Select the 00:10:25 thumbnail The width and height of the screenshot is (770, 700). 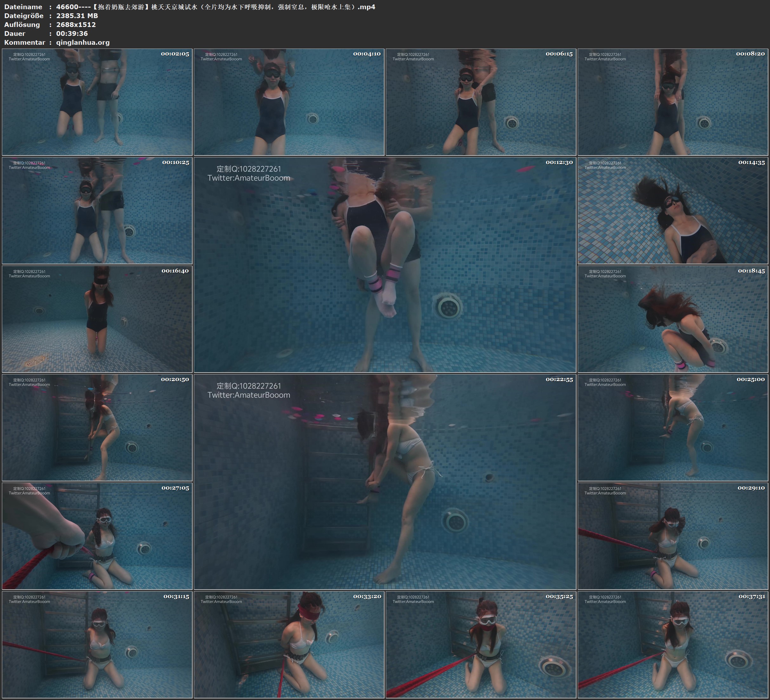pyautogui.click(x=97, y=210)
